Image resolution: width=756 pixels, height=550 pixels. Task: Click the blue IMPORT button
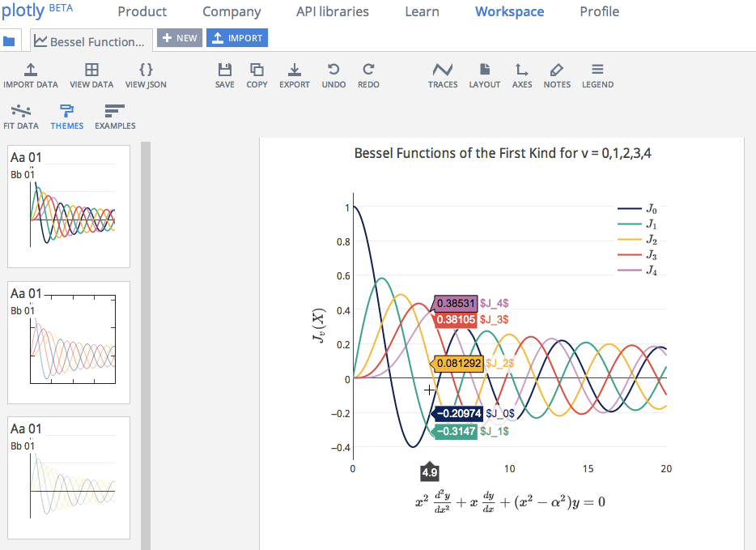coord(236,37)
